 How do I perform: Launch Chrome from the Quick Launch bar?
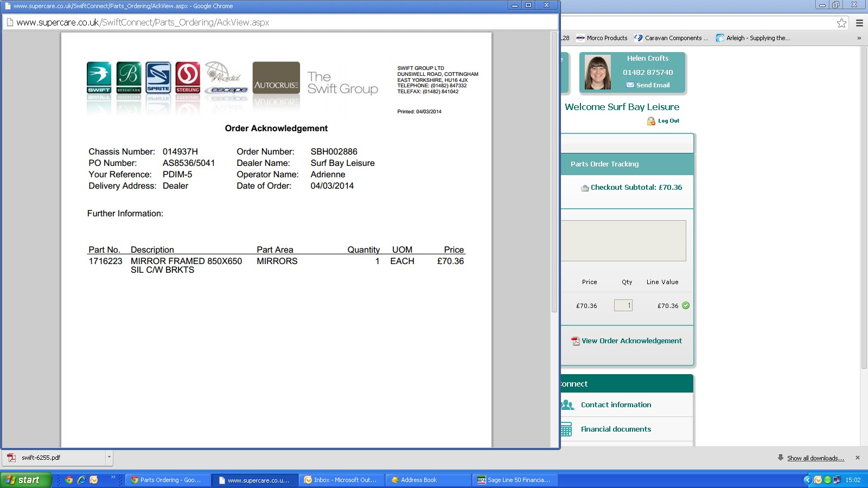(x=69, y=480)
